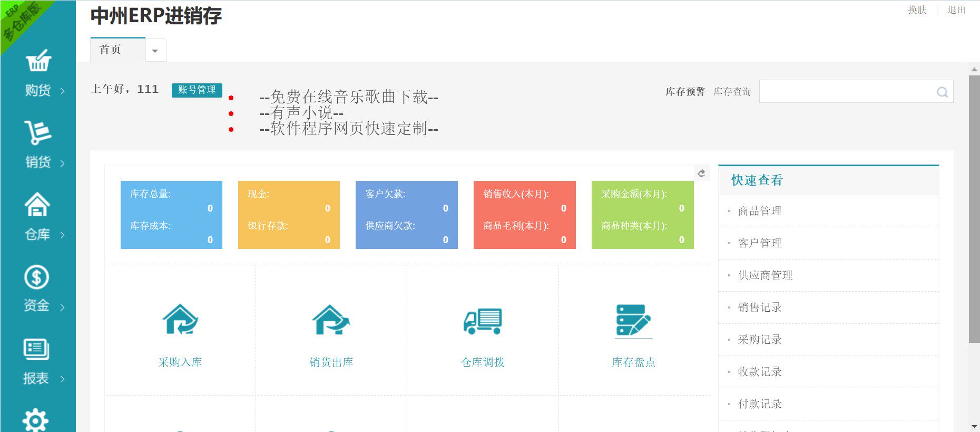Click the 中州ERP进销存 title

(156, 16)
